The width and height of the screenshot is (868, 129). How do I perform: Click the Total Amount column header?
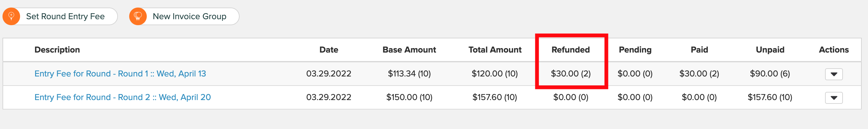tap(495, 50)
